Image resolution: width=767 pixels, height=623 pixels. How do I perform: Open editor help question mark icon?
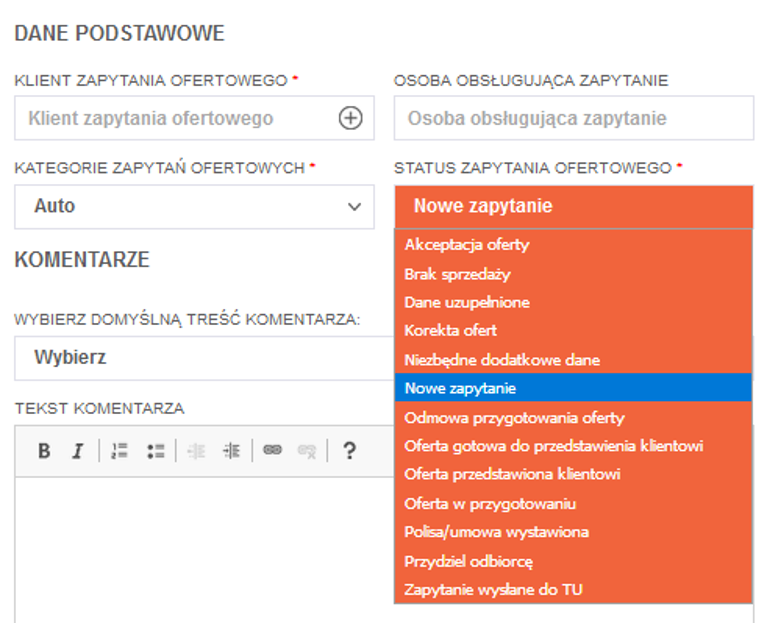click(x=349, y=451)
